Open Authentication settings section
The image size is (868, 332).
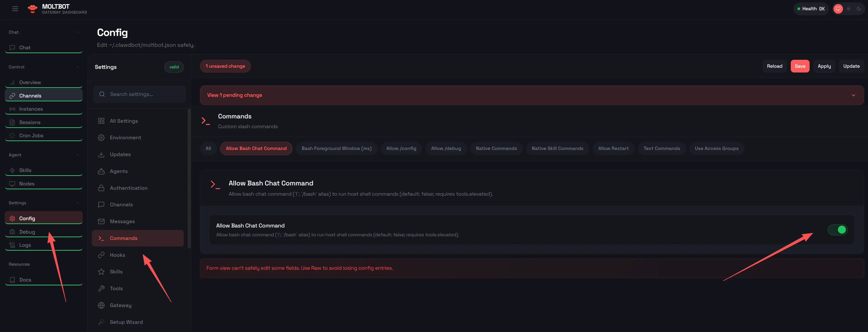tap(128, 188)
